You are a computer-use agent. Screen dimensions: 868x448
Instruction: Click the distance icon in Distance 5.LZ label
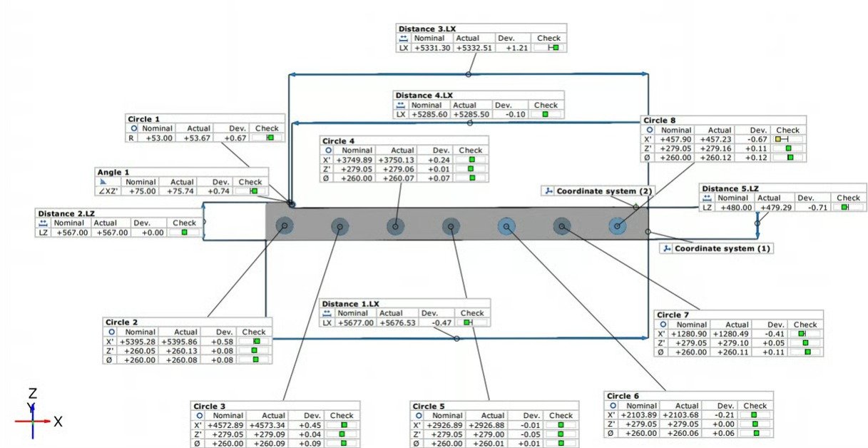click(x=707, y=198)
